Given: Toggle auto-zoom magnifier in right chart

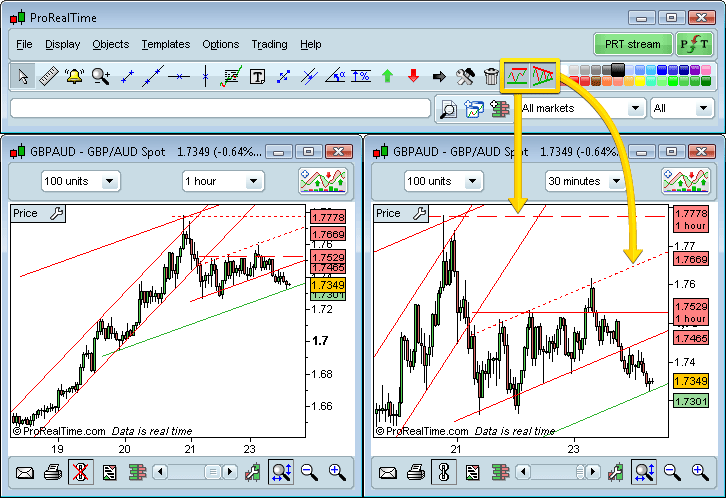Looking at the screenshot, I should [x=644, y=472].
